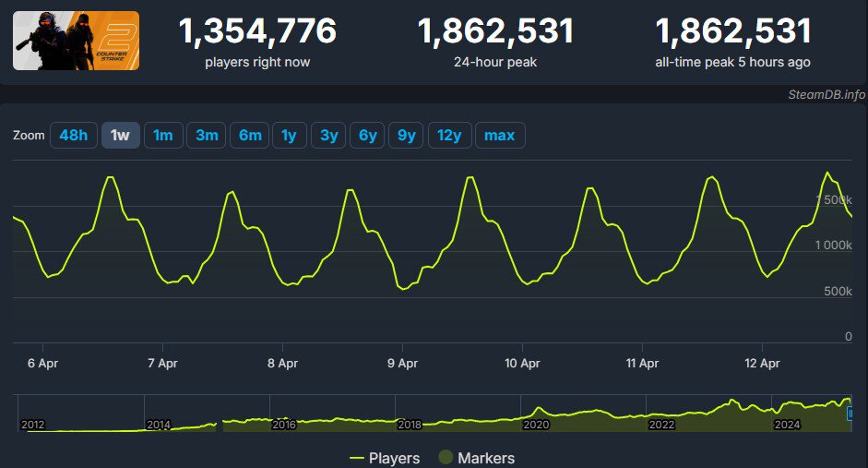The width and height of the screenshot is (868, 468).
Task: Click the navigator range handle at right edge
Action: (850, 414)
